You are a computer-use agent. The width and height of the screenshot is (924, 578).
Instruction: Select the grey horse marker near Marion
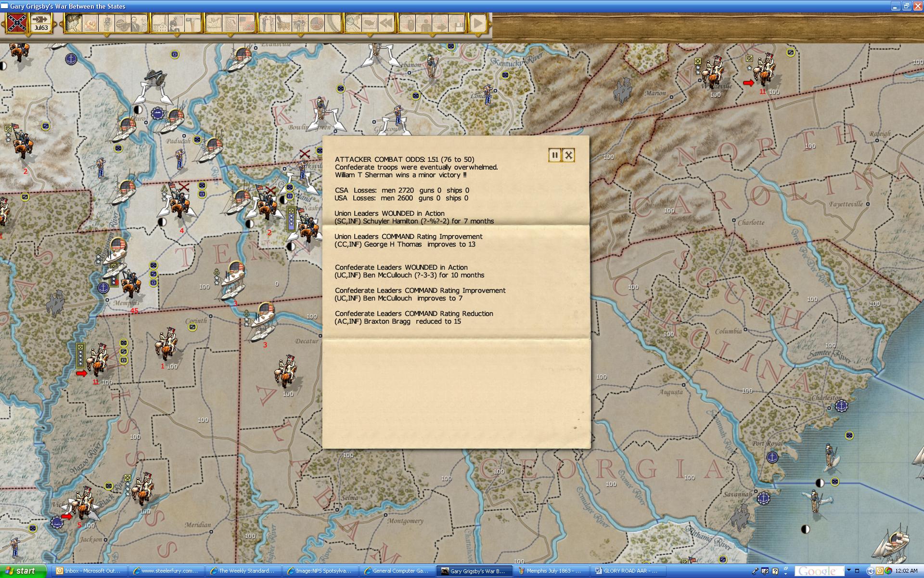(x=623, y=91)
